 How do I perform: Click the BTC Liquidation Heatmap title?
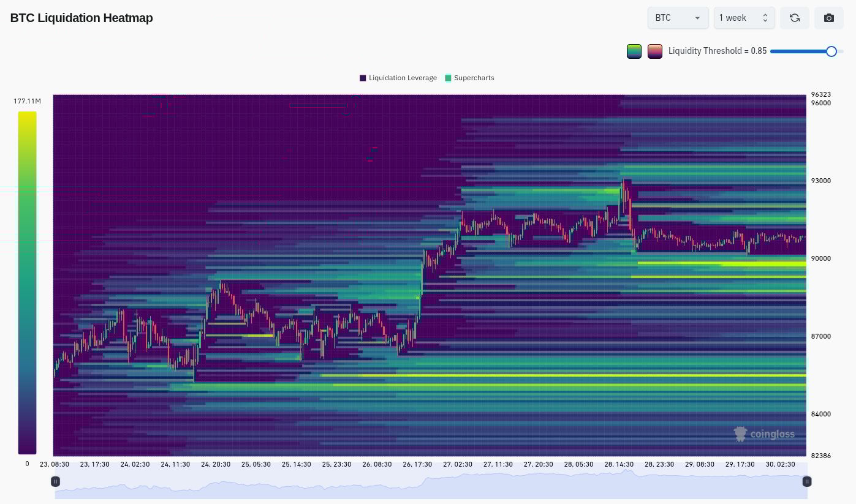point(81,18)
